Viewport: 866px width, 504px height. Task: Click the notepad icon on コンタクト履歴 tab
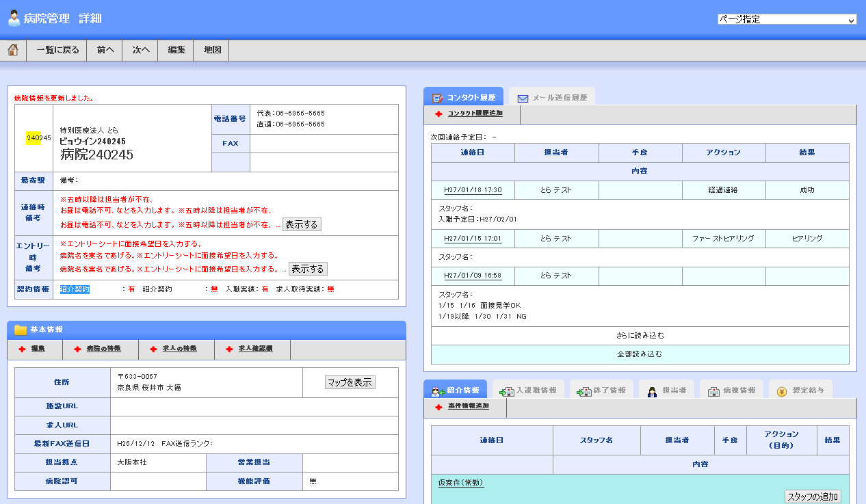pyautogui.click(x=438, y=98)
